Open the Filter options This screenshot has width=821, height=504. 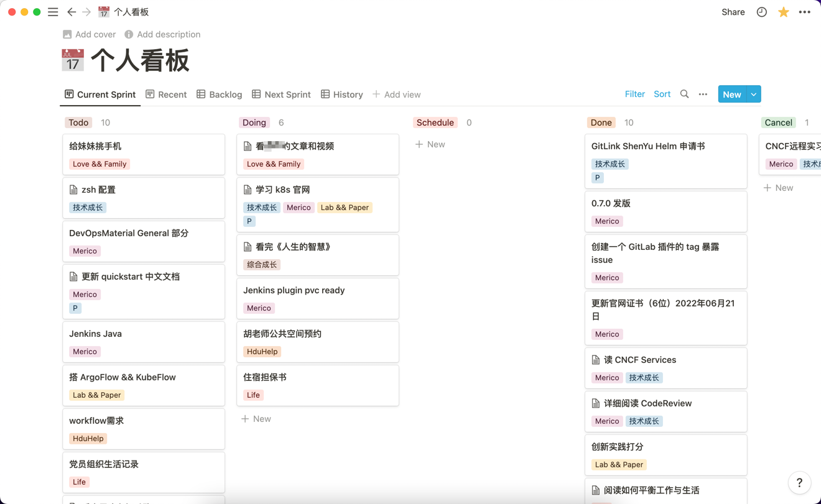pos(634,94)
